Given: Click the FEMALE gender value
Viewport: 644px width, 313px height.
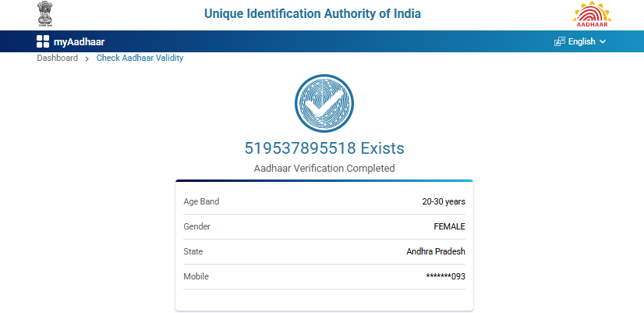Looking at the screenshot, I should [x=449, y=226].
